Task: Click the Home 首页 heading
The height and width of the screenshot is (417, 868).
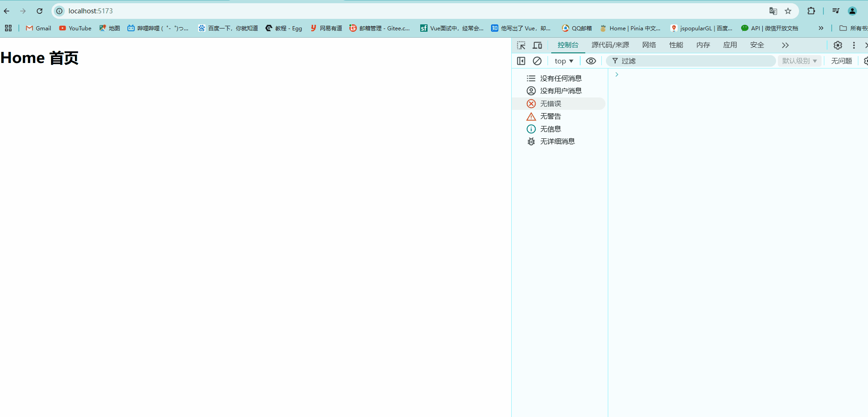Action: click(40, 58)
